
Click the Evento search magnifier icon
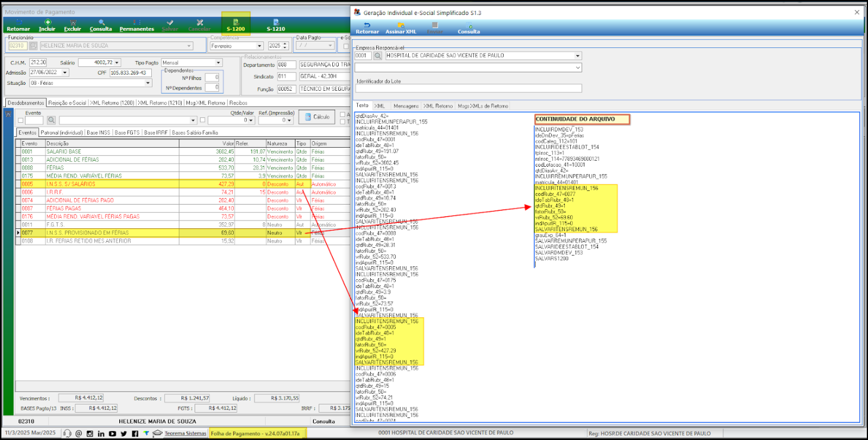pyautogui.click(x=52, y=120)
